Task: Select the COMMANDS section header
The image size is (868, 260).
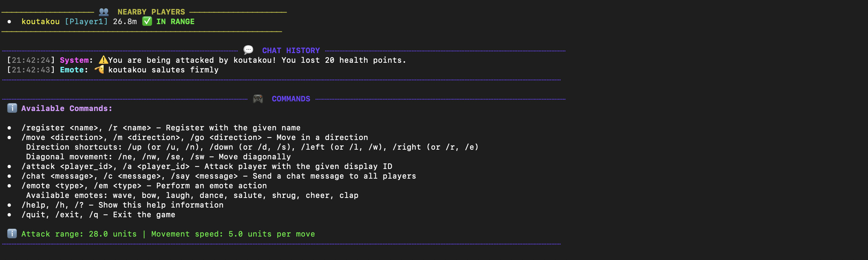Action: point(291,99)
